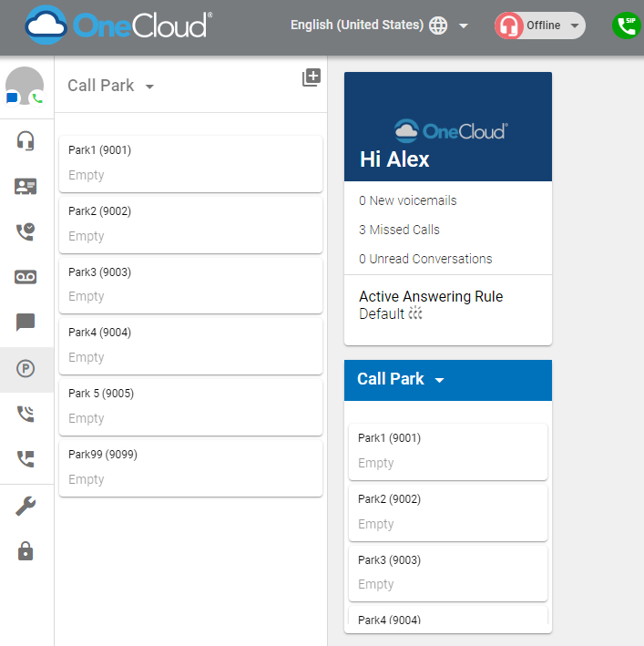Click the Default answering rule text
This screenshot has width=644, height=646.
382,314
